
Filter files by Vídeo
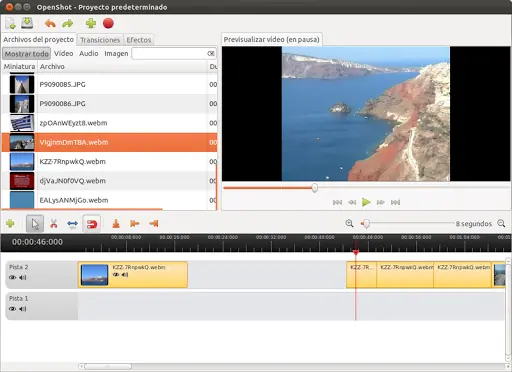pyautogui.click(x=64, y=53)
